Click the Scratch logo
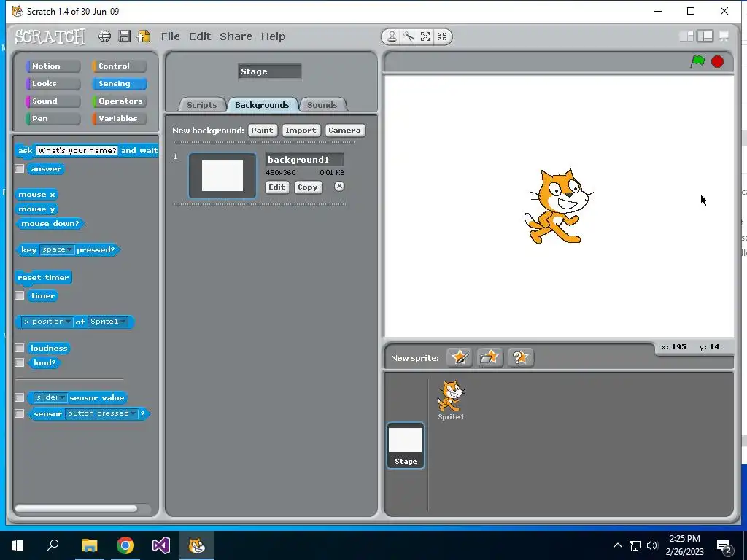Image resolution: width=747 pixels, height=560 pixels. click(x=50, y=36)
